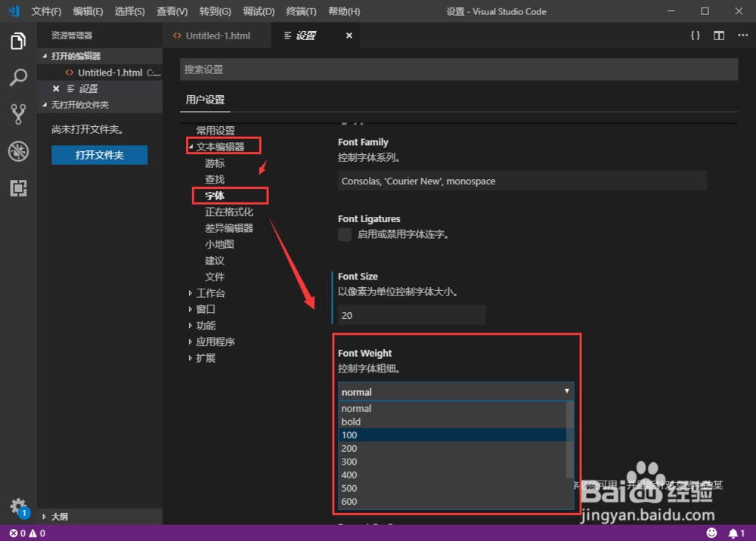The height and width of the screenshot is (541, 756).
Task: Open the 查看(V) menu
Action: coord(172,11)
